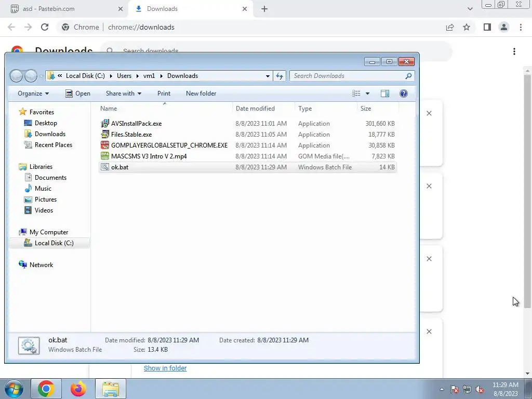Select Network in navigation pane
This screenshot has width=532, height=399.
coord(36,264)
